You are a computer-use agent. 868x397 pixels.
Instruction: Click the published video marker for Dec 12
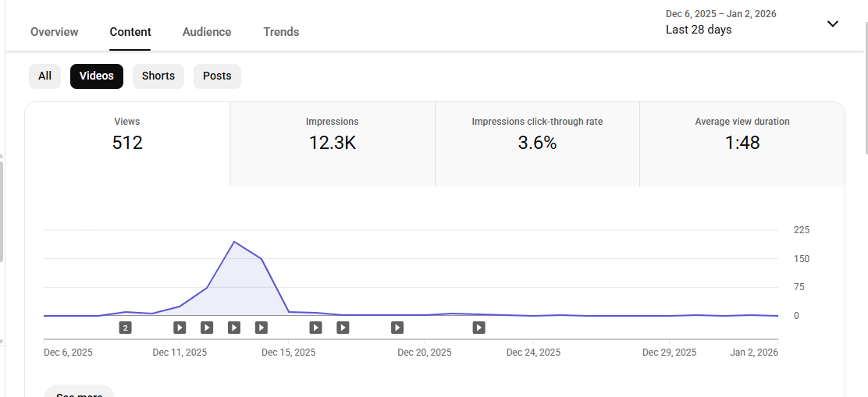tap(207, 328)
